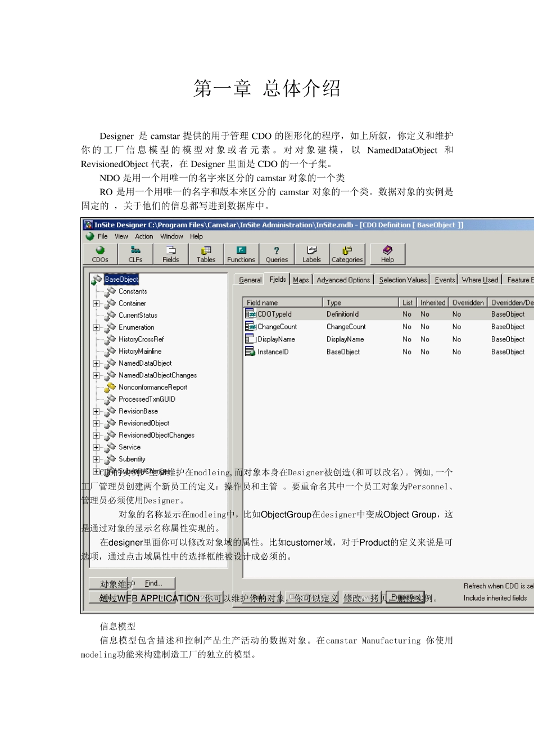The width and height of the screenshot is (534, 756).
Task: Click the InSite Designer title bar icon
Action: click(x=88, y=224)
